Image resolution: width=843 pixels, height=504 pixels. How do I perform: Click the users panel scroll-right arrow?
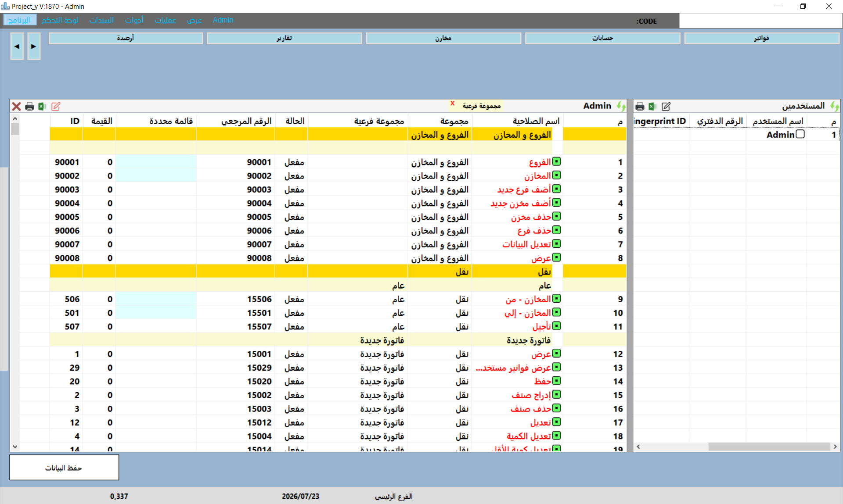click(835, 447)
